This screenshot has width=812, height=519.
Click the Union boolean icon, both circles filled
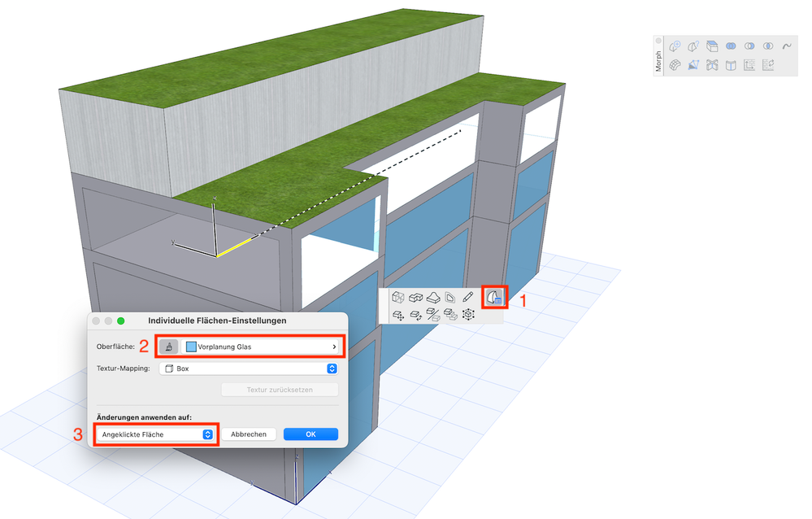[x=731, y=46]
